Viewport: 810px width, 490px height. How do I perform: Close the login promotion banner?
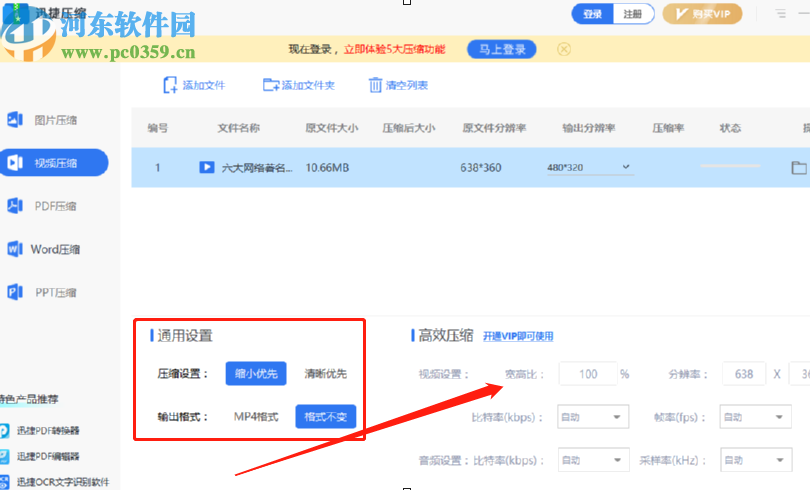564,49
